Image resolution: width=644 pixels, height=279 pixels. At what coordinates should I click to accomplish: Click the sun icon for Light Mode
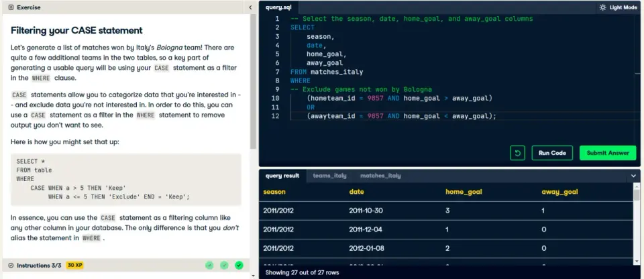(x=602, y=7)
